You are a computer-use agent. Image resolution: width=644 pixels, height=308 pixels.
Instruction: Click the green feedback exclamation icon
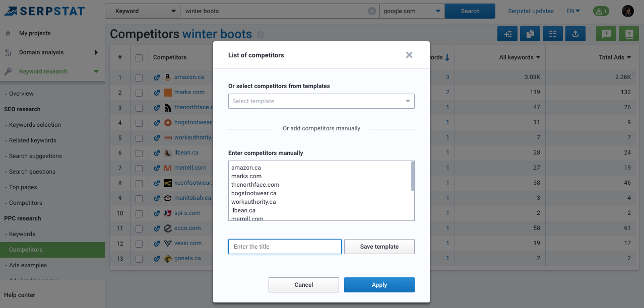607,34
